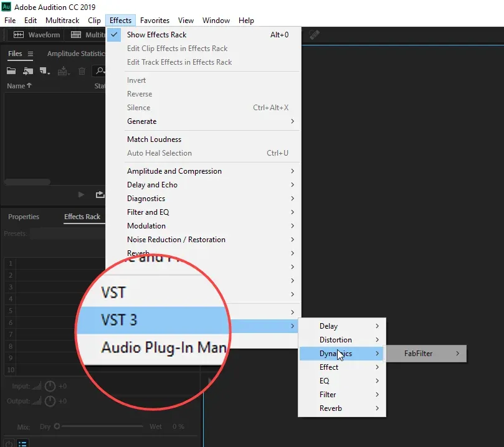
Task: Choose EQ in the VST 3 submenu
Action: (342, 381)
